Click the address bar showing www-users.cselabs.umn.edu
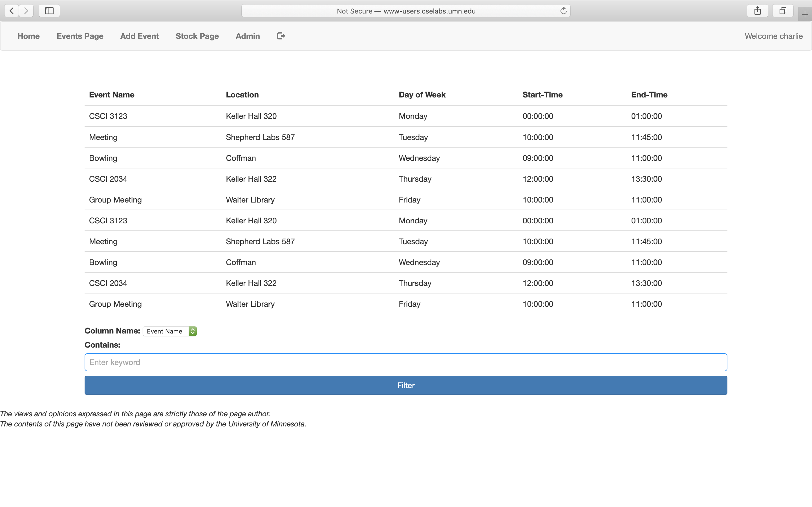This screenshot has height=507, width=812. pos(405,10)
